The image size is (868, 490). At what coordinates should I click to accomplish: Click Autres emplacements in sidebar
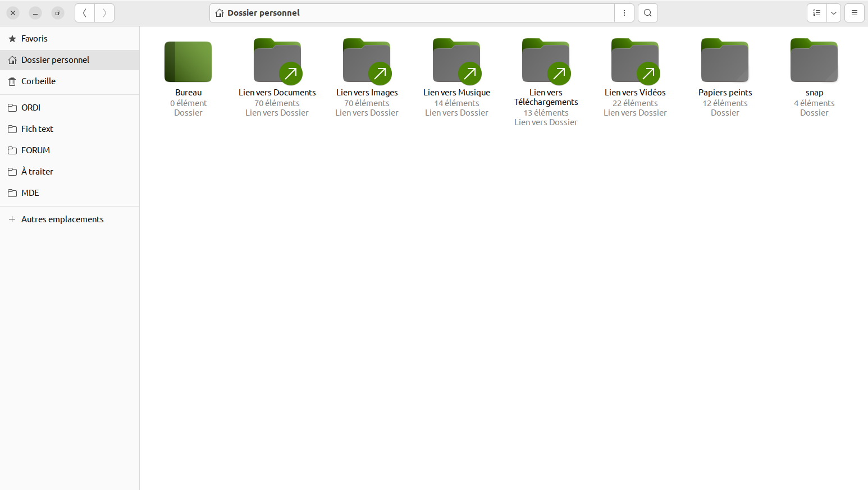point(70,219)
